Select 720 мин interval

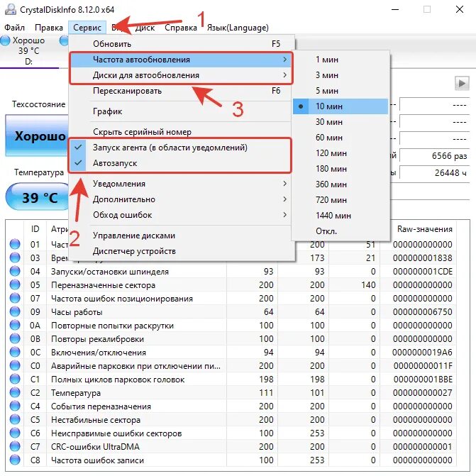click(x=341, y=200)
